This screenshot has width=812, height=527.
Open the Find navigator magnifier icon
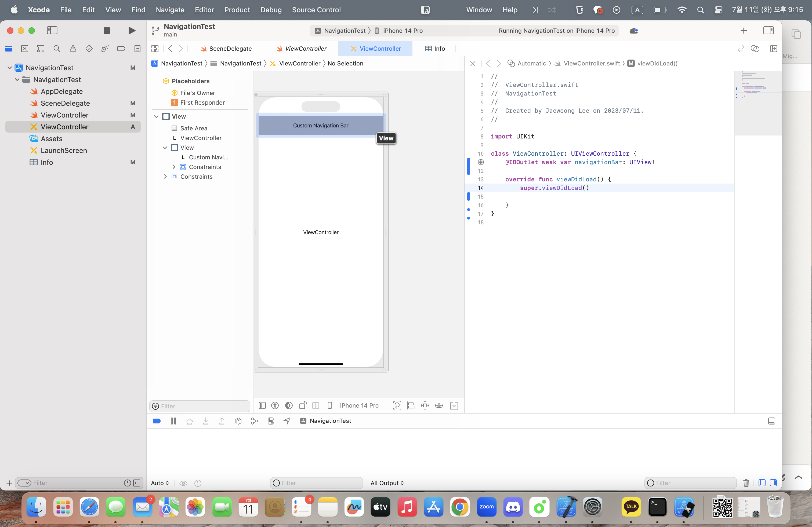tap(57, 49)
